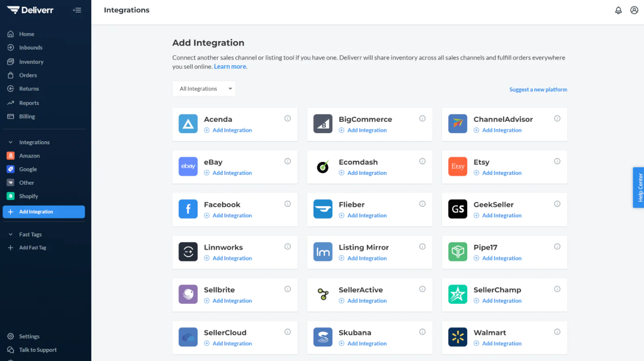
Task: Collapse the Fast Tags sidebar section
Action: tap(10, 234)
